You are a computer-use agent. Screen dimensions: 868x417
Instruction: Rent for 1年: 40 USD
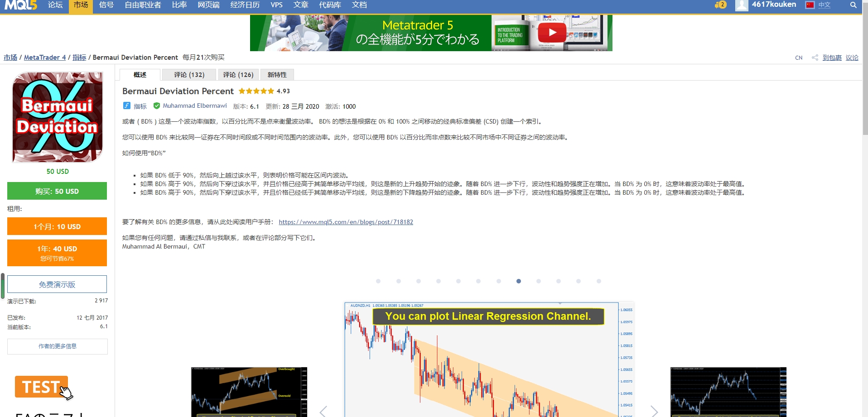(57, 253)
